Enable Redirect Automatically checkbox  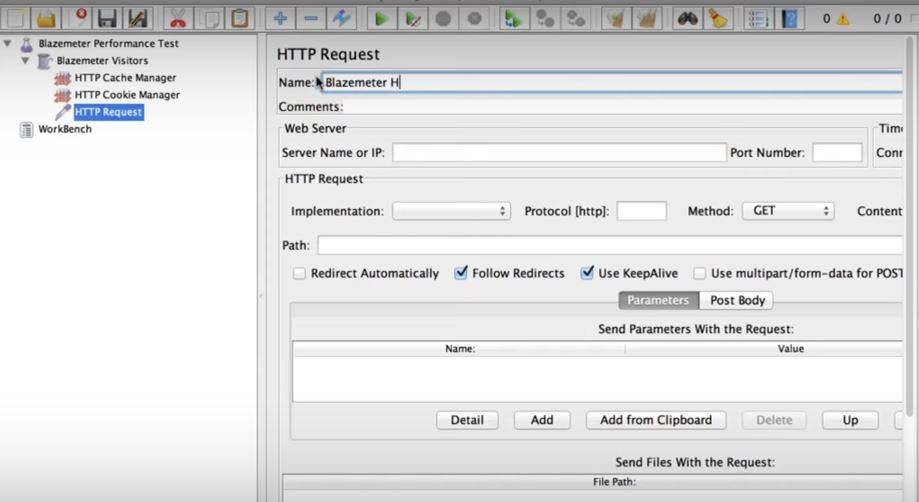299,274
